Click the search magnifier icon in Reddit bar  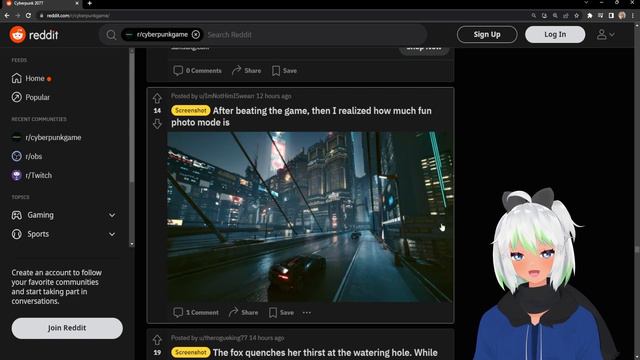click(x=111, y=35)
